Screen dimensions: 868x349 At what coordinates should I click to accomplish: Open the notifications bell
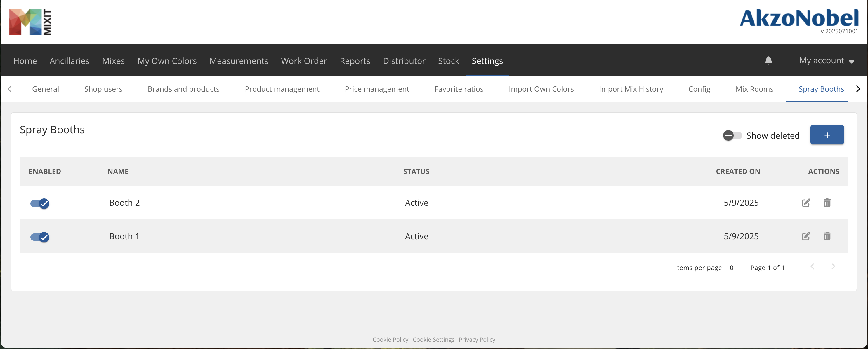(x=768, y=61)
